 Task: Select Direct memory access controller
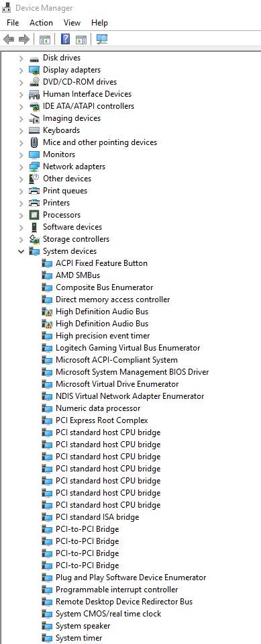(113, 300)
